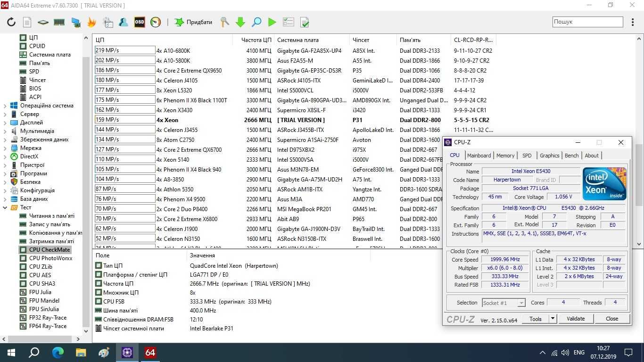This screenshot has height=362, width=644.
Task: Click the CPU-Z taskbar icon
Action: click(x=127, y=352)
